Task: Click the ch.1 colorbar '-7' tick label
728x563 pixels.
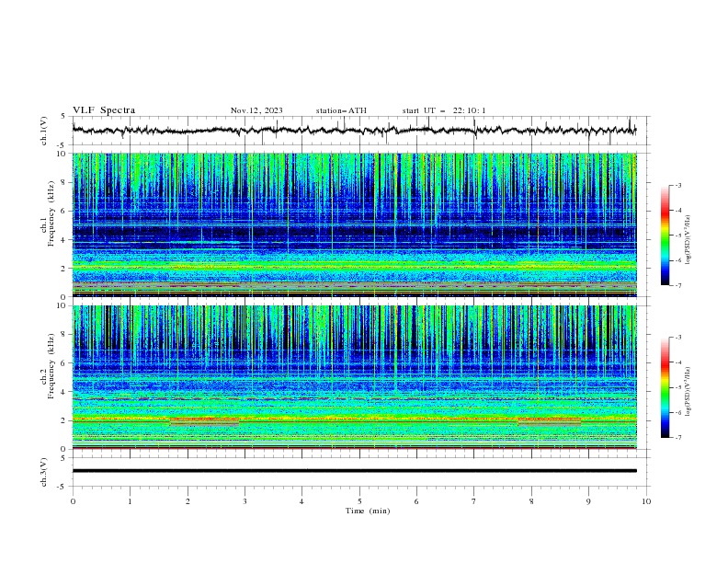Action: click(x=678, y=285)
